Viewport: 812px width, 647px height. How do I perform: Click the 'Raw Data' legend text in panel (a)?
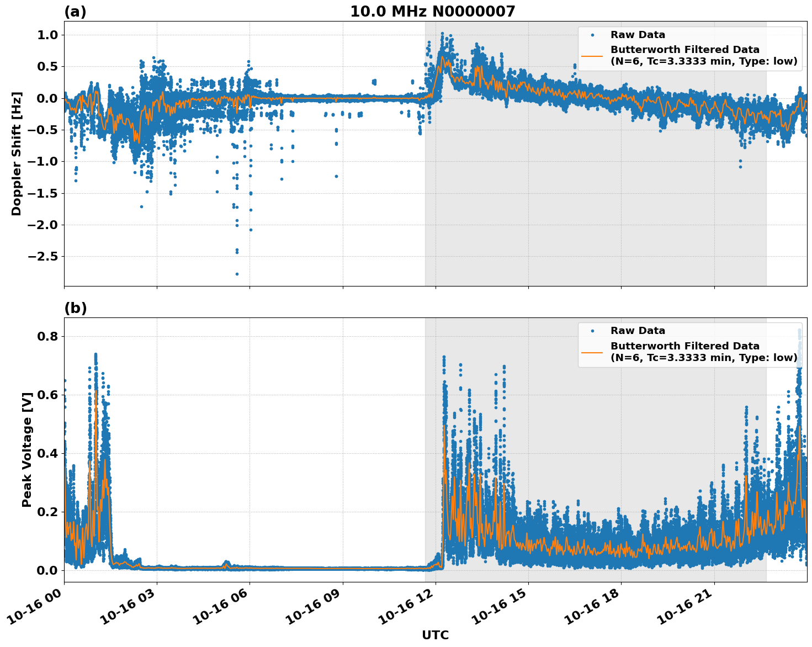pyautogui.click(x=638, y=35)
